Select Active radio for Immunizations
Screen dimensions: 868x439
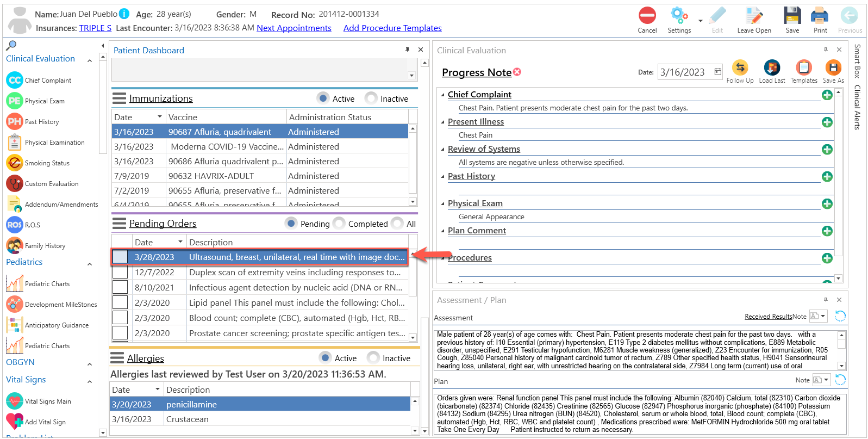(323, 98)
